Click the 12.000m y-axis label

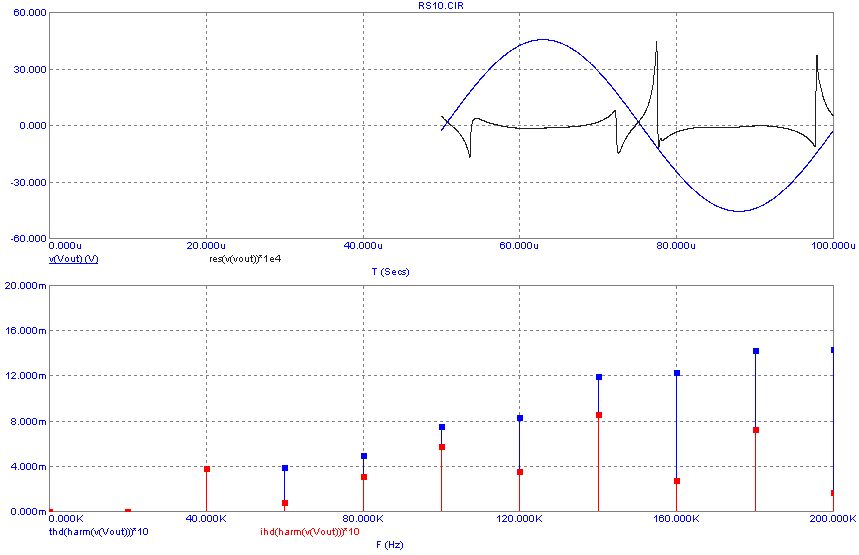(x=25, y=376)
